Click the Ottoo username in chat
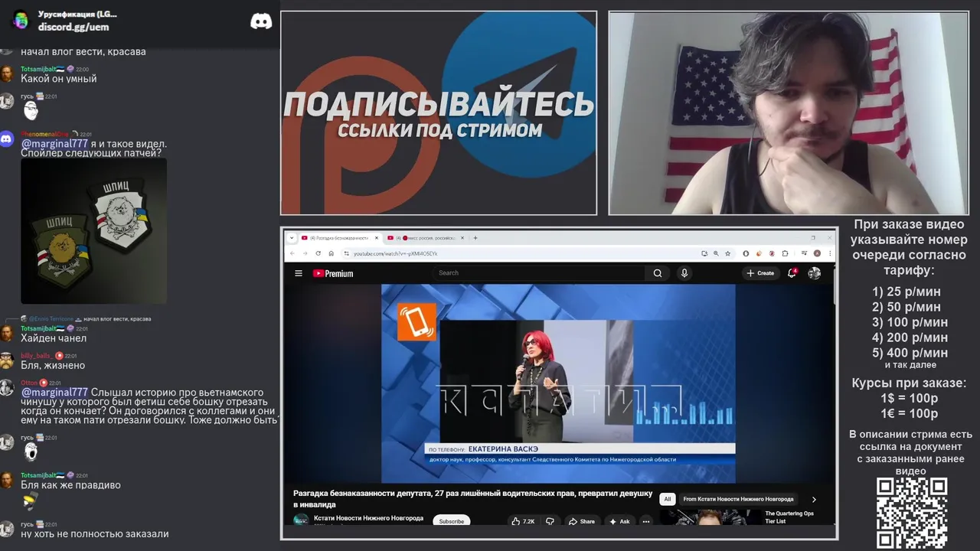Screen dimensions: 980x551 pyautogui.click(x=29, y=383)
